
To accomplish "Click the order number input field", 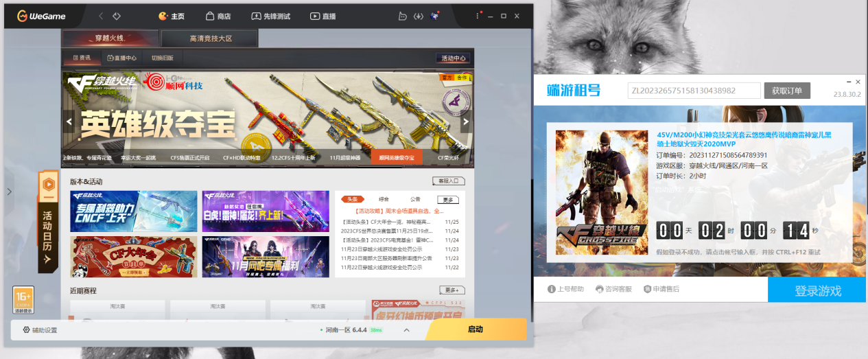I will [694, 91].
